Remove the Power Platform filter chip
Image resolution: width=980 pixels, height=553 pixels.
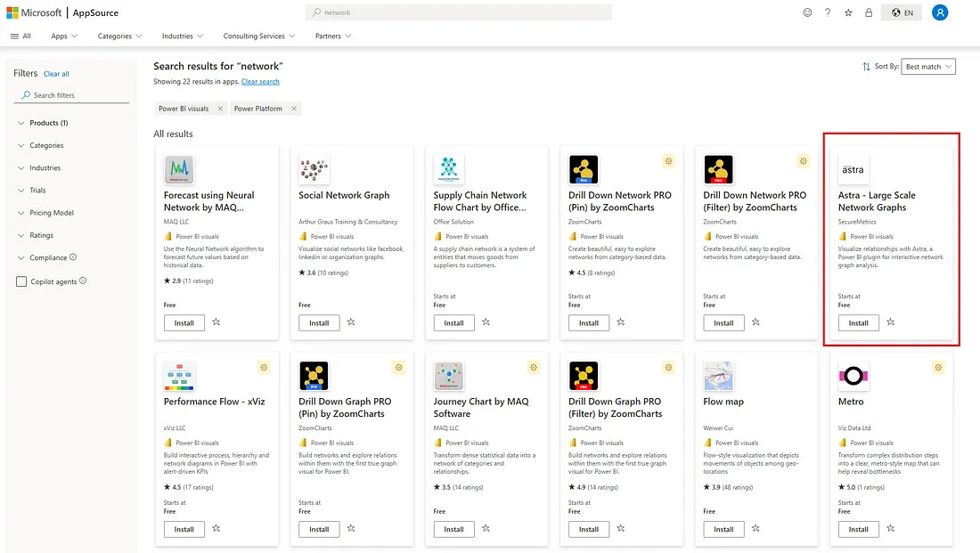pos(294,109)
